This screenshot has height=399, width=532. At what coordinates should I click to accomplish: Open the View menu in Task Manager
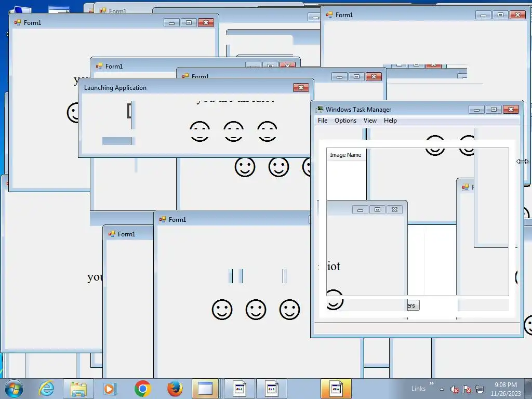(370, 121)
